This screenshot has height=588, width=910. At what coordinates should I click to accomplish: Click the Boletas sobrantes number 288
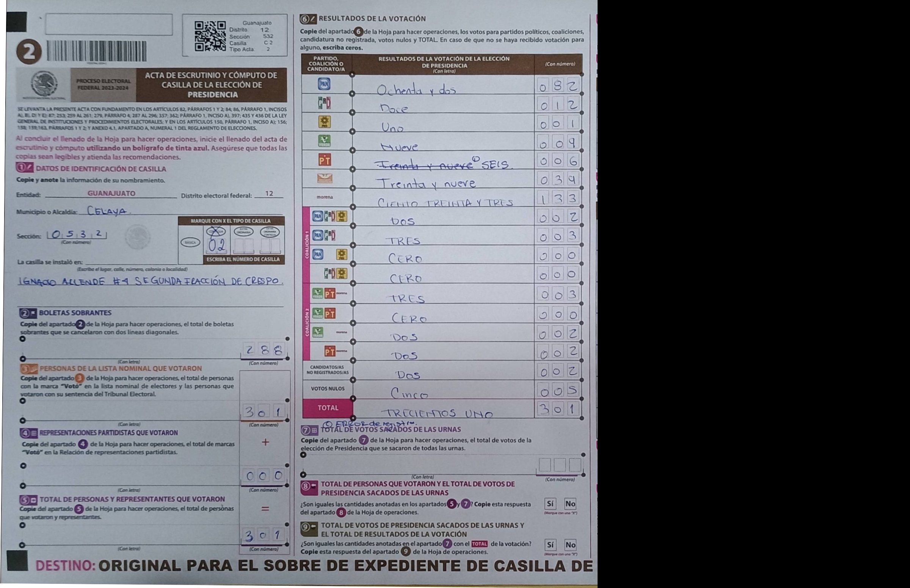tap(263, 350)
